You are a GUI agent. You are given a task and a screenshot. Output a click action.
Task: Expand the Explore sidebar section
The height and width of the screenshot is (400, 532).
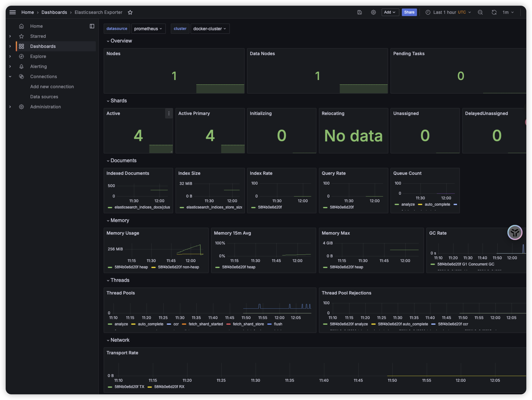(x=10, y=56)
